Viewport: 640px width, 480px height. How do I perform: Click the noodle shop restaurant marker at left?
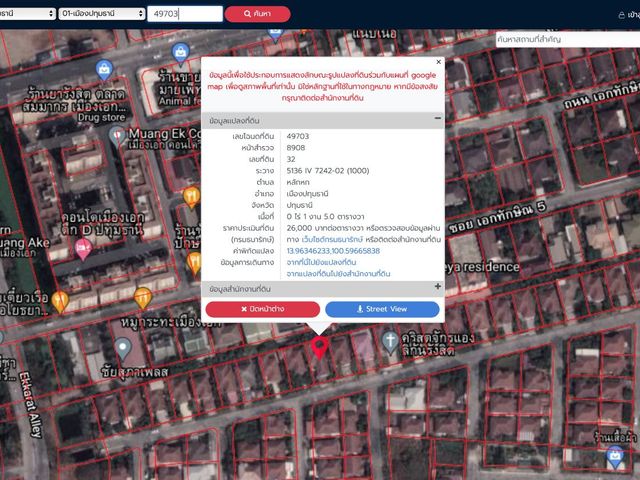click(60, 301)
